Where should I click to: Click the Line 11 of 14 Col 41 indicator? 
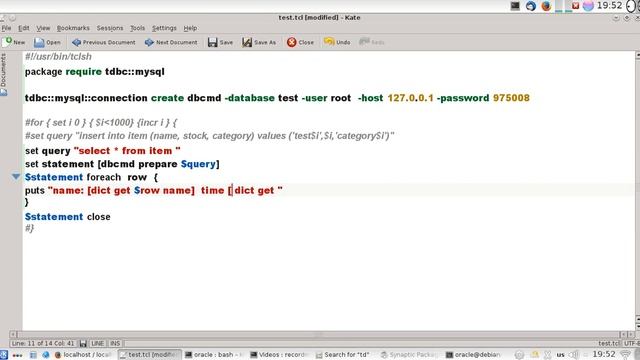pyautogui.click(x=43, y=344)
